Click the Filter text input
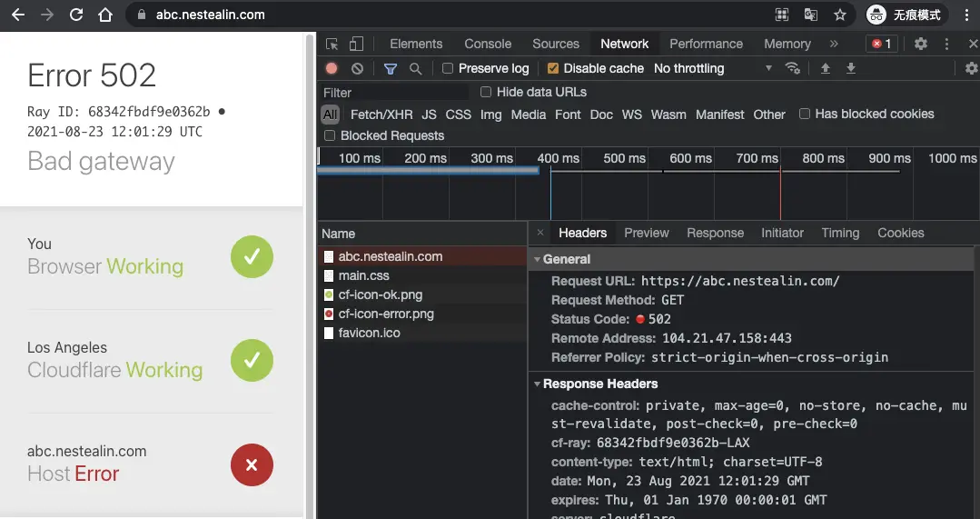This screenshot has height=519, width=980. point(394,93)
